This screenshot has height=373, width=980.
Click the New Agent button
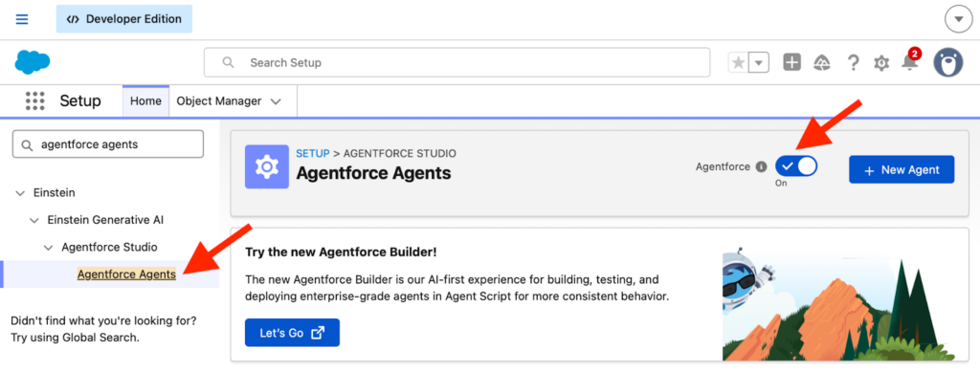[902, 169]
